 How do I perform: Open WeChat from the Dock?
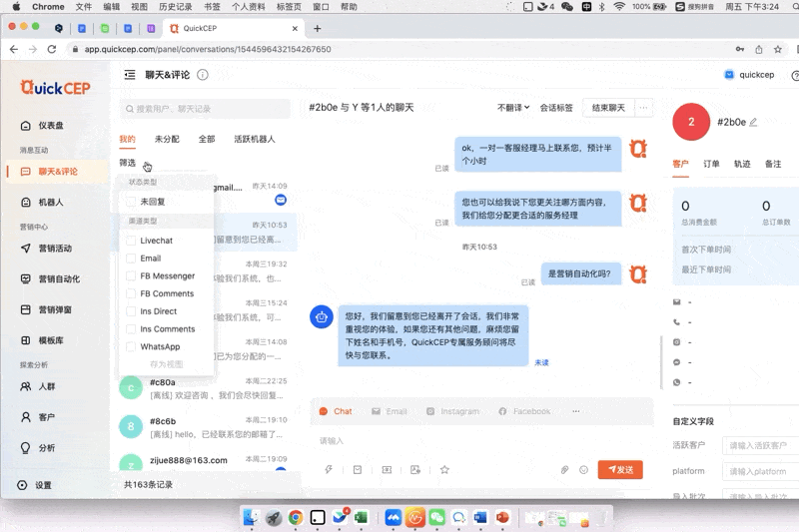(437, 518)
